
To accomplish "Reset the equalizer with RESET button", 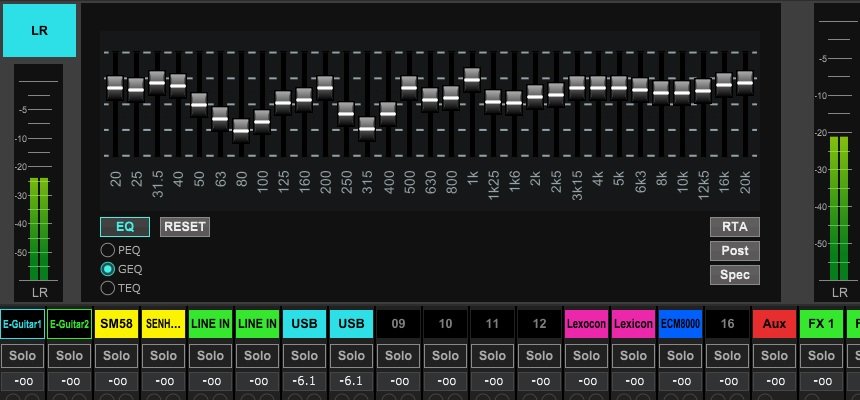I will click(x=185, y=227).
